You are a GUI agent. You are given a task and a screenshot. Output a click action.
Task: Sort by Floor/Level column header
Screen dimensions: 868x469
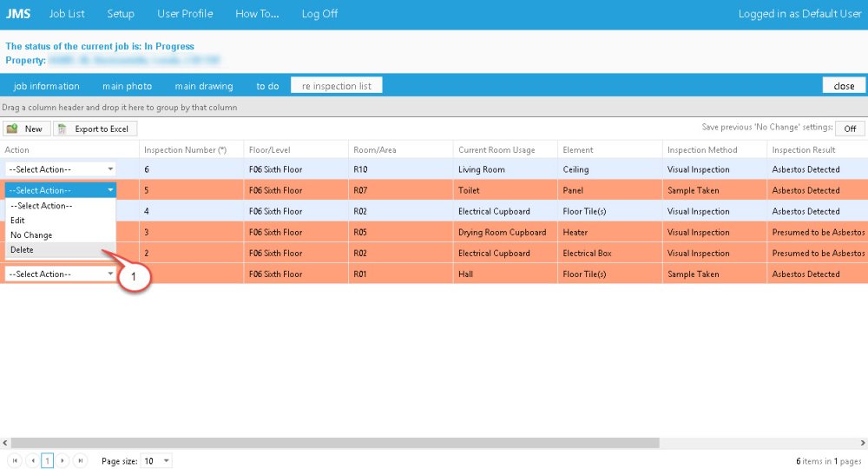(270, 150)
